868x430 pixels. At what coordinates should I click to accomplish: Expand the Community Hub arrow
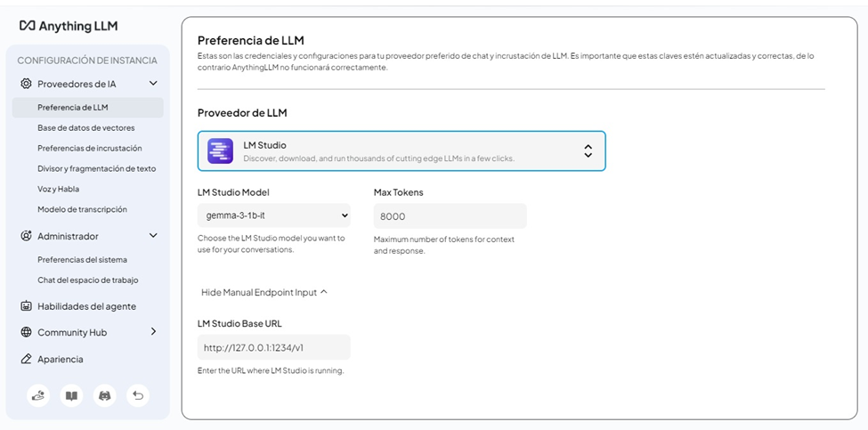coord(153,332)
